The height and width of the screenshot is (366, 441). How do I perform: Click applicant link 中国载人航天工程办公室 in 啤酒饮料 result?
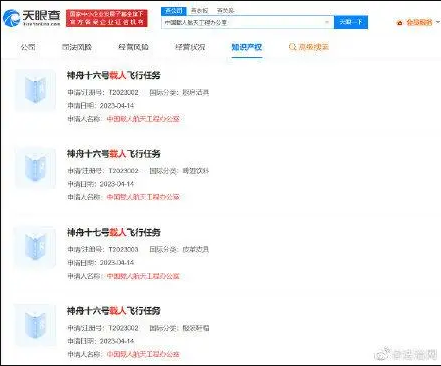coord(143,197)
